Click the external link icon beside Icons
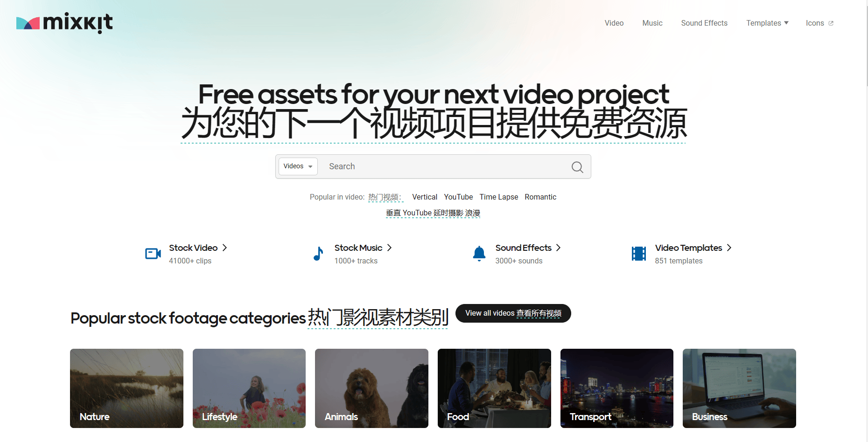Screen dimensions: 868x442 [831, 23]
